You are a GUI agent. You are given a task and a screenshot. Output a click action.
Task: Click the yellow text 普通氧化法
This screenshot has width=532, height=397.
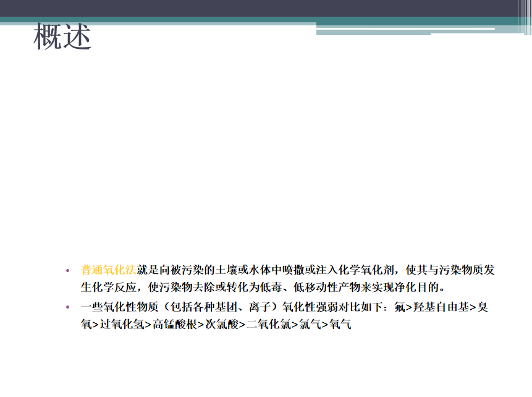point(109,270)
